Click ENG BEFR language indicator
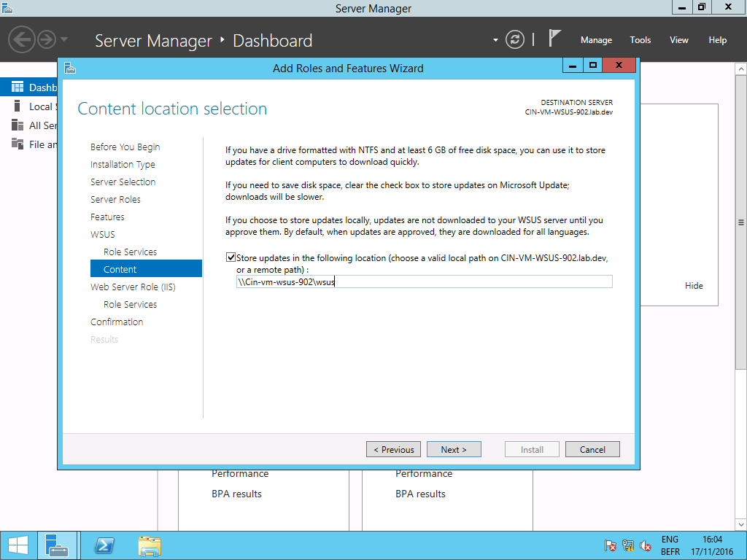 pyautogui.click(x=670, y=545)
